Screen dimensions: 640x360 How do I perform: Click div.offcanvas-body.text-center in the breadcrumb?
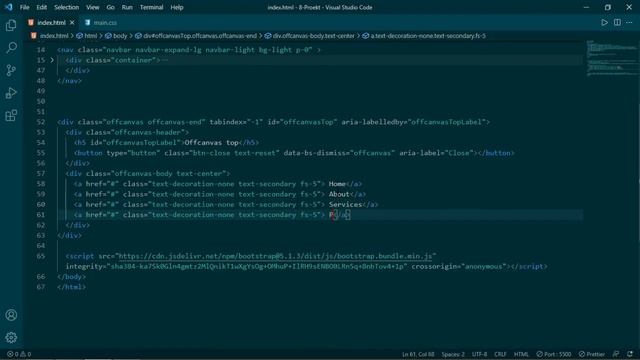(x=313, y=36)
